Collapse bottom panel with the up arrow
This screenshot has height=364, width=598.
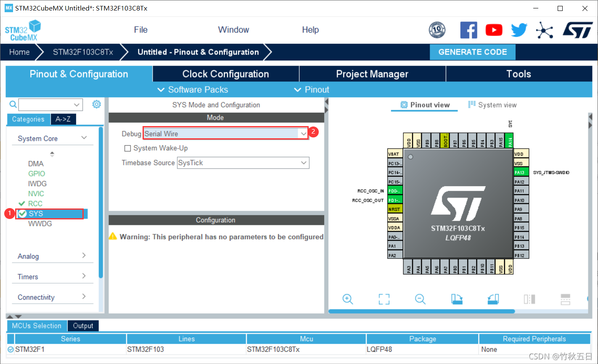[x=10, y=316]
